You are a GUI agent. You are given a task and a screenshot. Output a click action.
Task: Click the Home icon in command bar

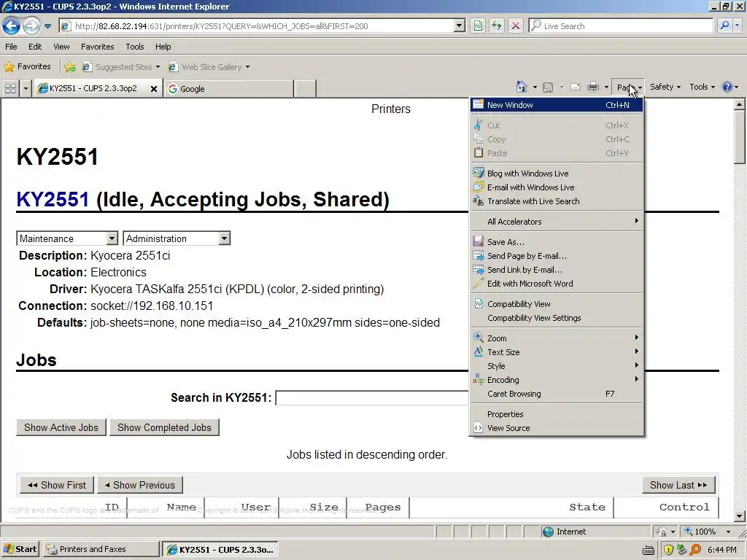pos(521,87)
